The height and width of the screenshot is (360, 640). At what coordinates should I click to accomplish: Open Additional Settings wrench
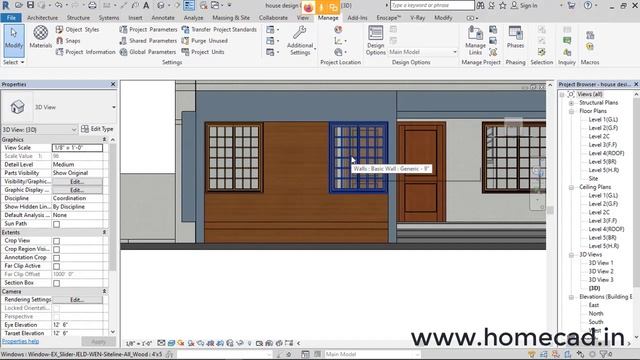click(x=300, y=40)
